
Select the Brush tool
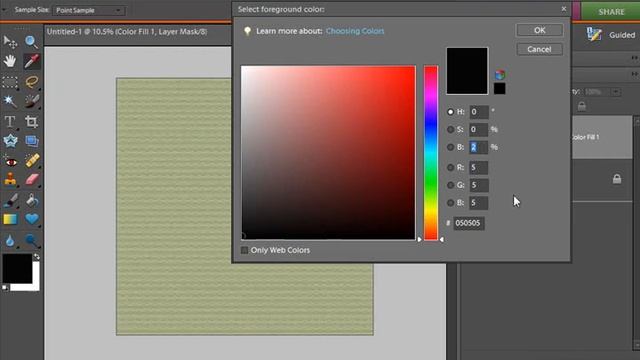pos(10,200)
